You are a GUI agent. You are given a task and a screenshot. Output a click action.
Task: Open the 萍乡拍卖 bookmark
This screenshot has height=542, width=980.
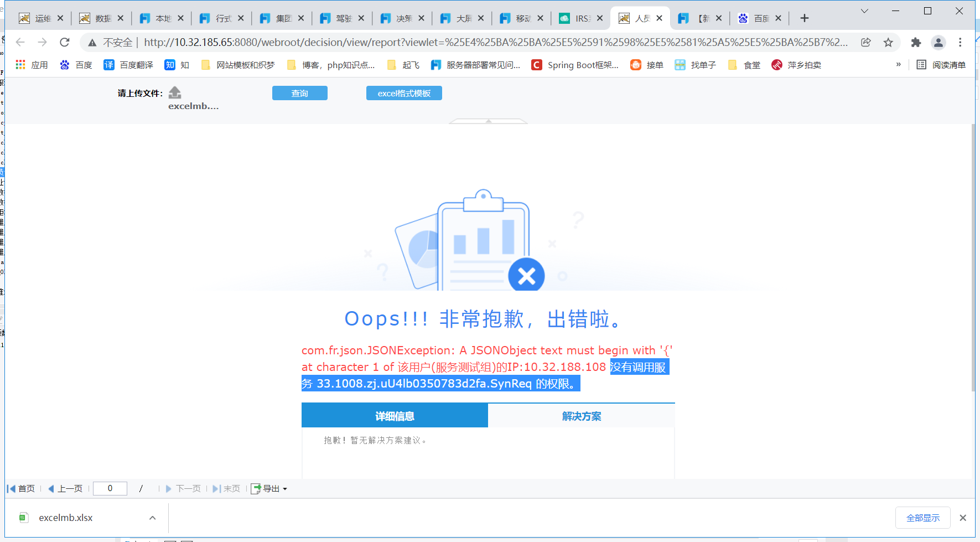click(x=796, y=65)
